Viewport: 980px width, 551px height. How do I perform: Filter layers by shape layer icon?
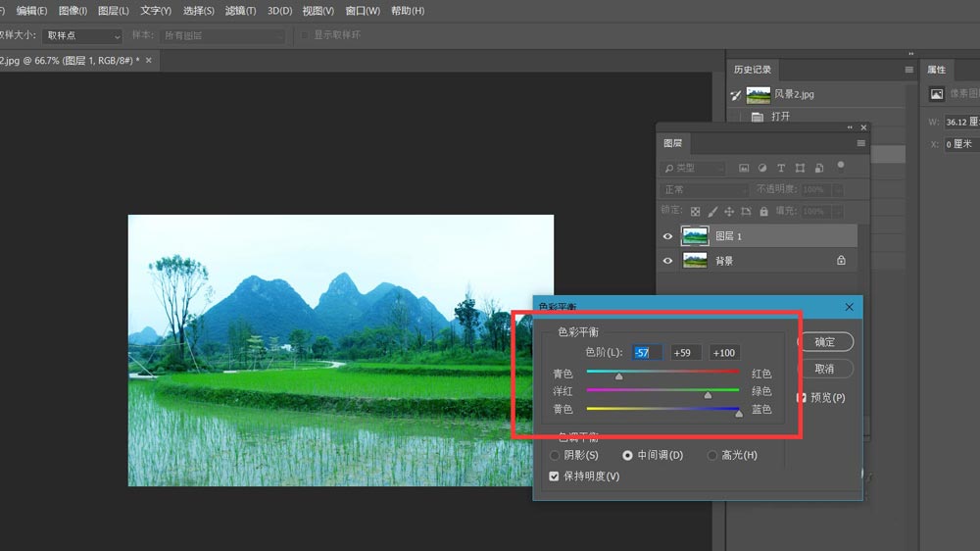pyautogui.click(x=800, y=168)
